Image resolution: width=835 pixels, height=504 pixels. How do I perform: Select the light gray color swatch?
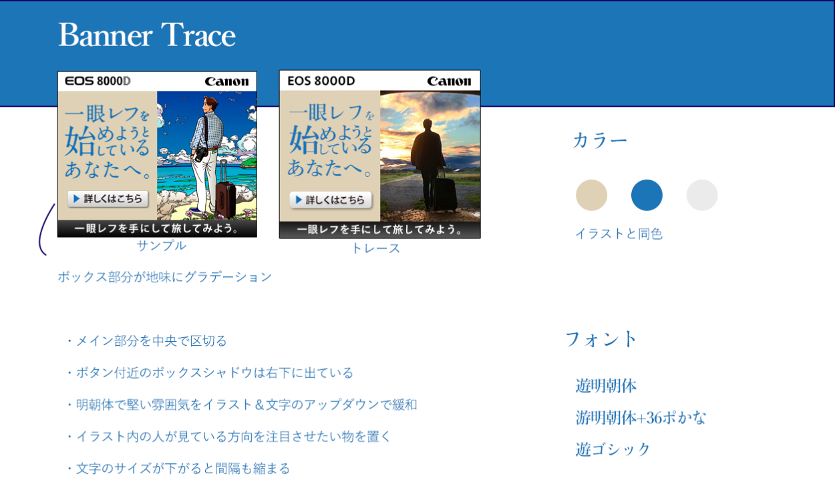coord(702,195)
